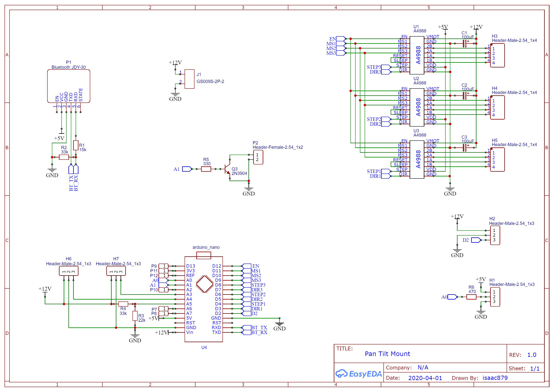
Task: Click the Arduino Nano chip diamond symbol
Action: (x=205, y=284)
